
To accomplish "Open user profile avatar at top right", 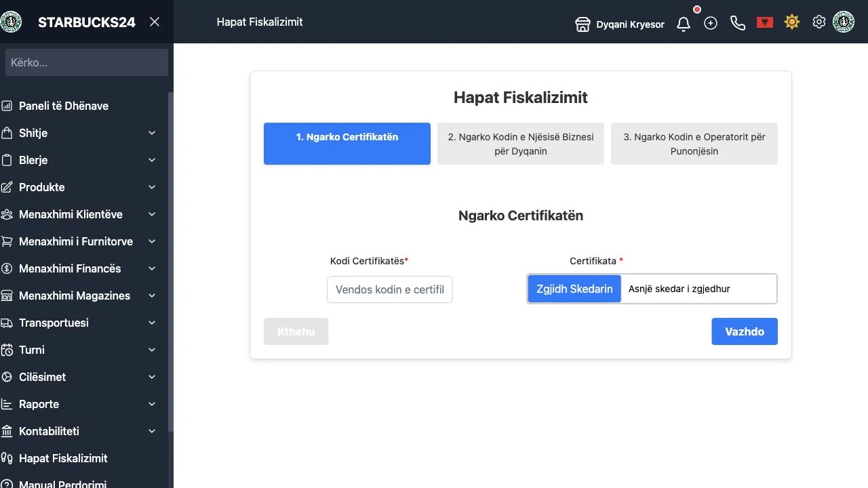I will (x=844, y=22).
